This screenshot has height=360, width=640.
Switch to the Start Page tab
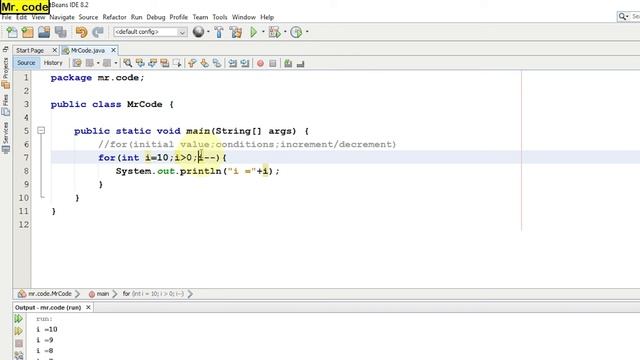30,50
